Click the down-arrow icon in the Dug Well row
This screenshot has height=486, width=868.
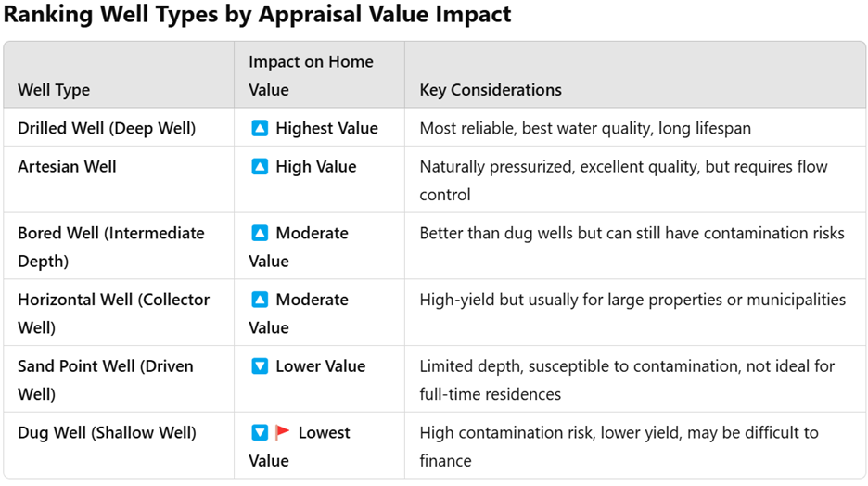[x=260, y=433]
